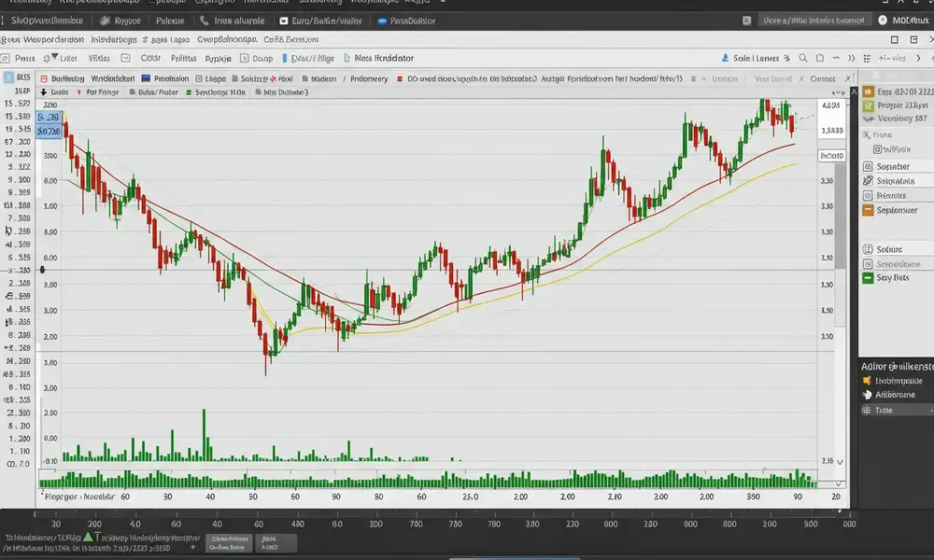Click the "Pritius" toolbar button

(x=183, y=58)
